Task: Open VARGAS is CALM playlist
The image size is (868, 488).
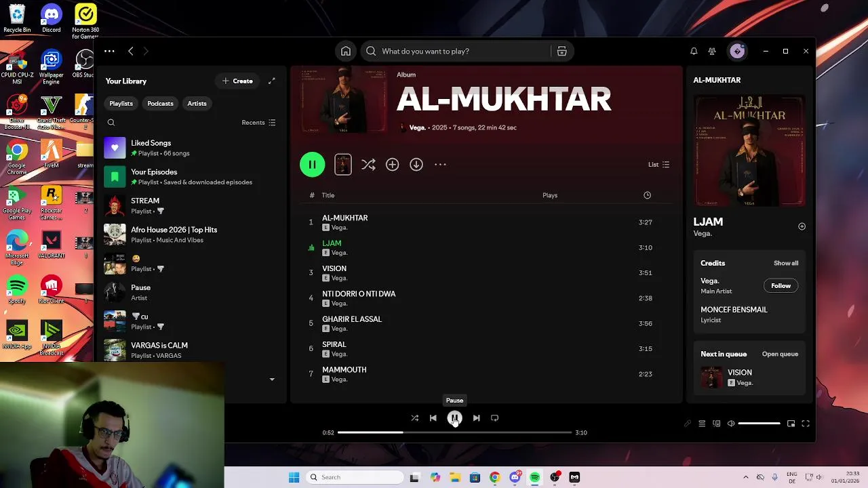Action: [x=190, y=350]
